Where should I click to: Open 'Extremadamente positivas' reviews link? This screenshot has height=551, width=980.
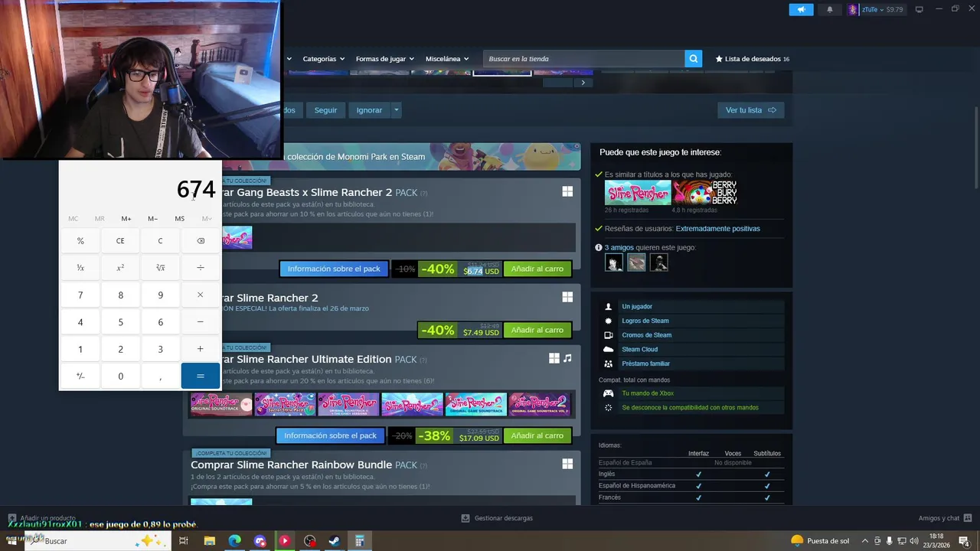click(x=717, y=229)
